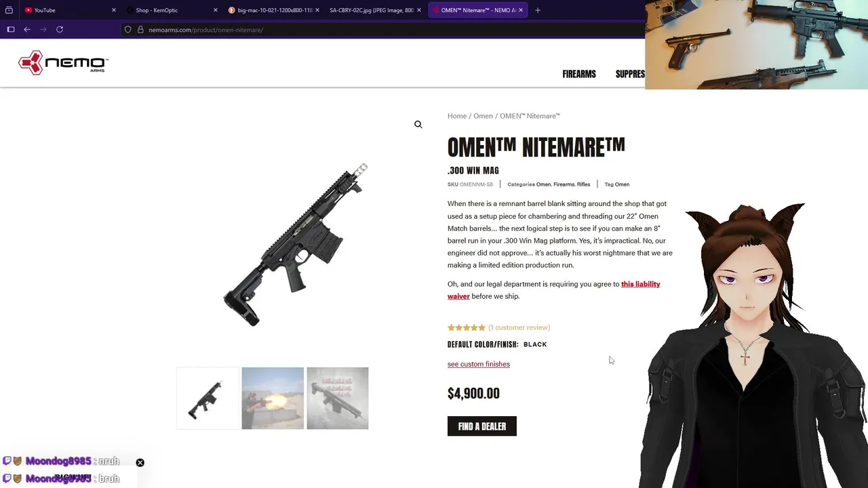
Task: Click the sidebar panel icon in toolbar
Action: pos(11,30)
